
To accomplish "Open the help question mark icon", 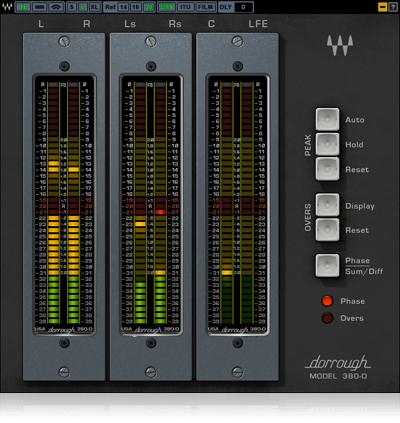I will point(393,7).
